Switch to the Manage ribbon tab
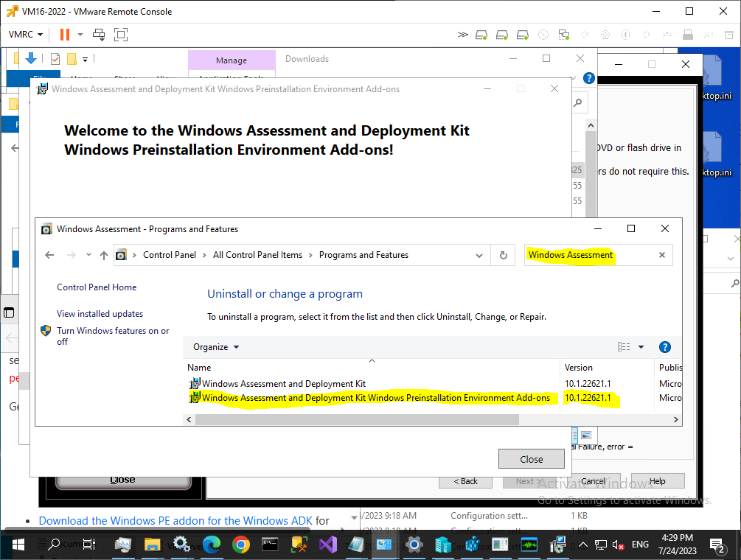The image size is (741, 560). (232, 60)
